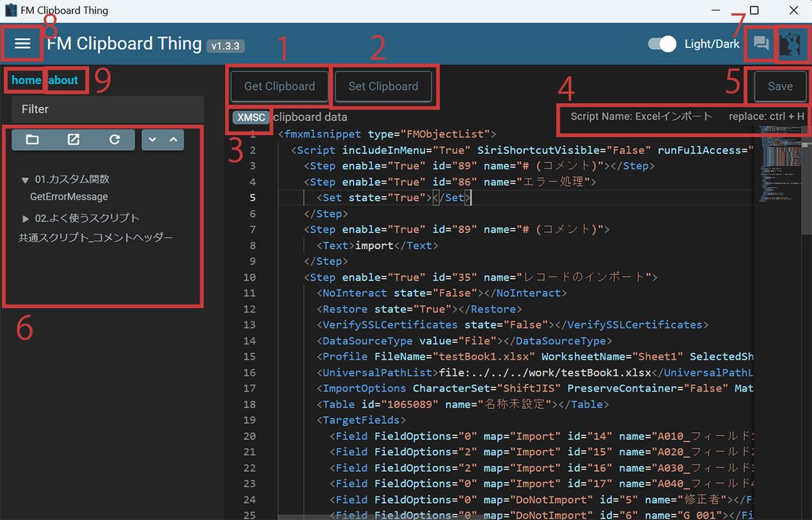The height and width of the screenshot is (520, 812).
Task: Click the Save button
Action: [x=780, y=87]
